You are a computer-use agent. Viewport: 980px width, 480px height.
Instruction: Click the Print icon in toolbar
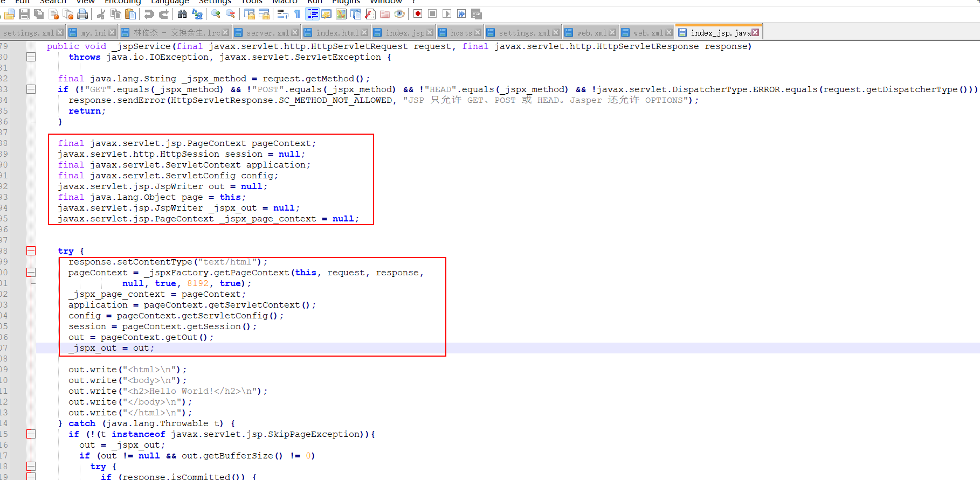(x=82, y=14)
